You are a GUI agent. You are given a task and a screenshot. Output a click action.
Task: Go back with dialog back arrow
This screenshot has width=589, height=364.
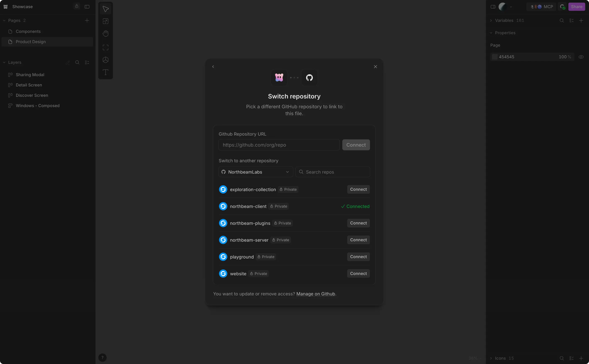click(213, 67)
